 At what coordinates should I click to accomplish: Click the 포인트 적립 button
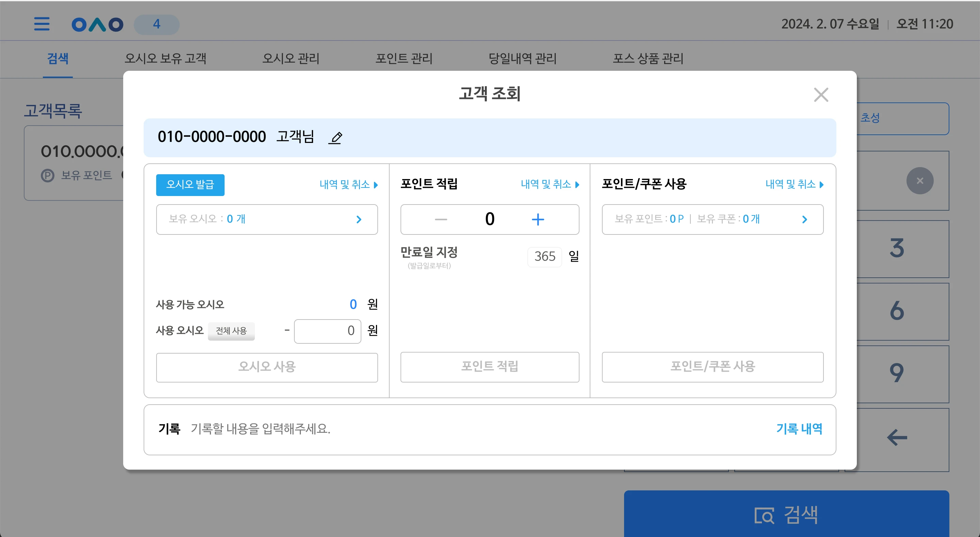490,367
